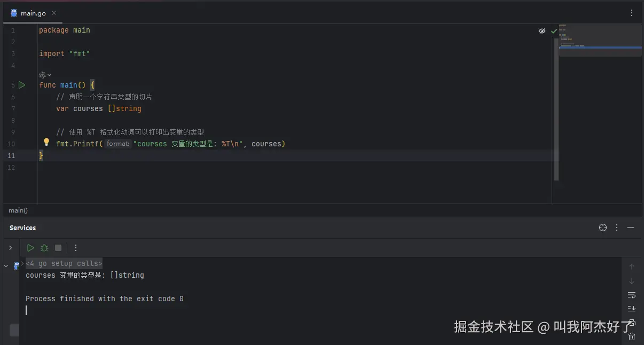The width and height of the screenshot is (644, 345).
Task: Toggle scroll to end of console
Action: coord(632,309)
